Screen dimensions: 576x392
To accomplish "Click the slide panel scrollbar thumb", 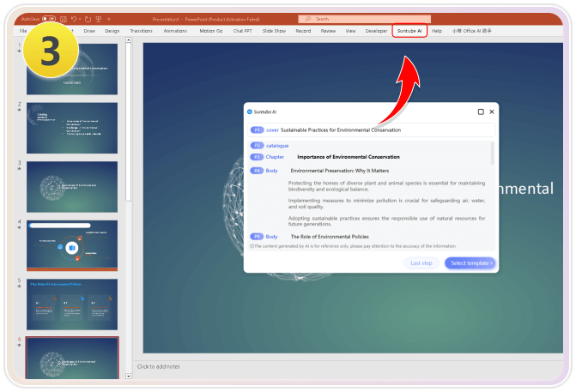I will point(128,122).
